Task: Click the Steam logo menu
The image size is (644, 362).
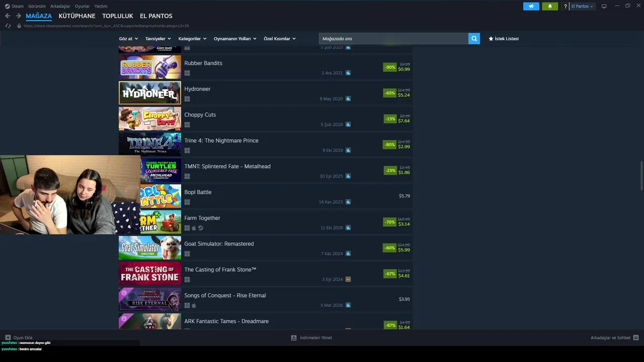Action: click(x=14, y=6)
